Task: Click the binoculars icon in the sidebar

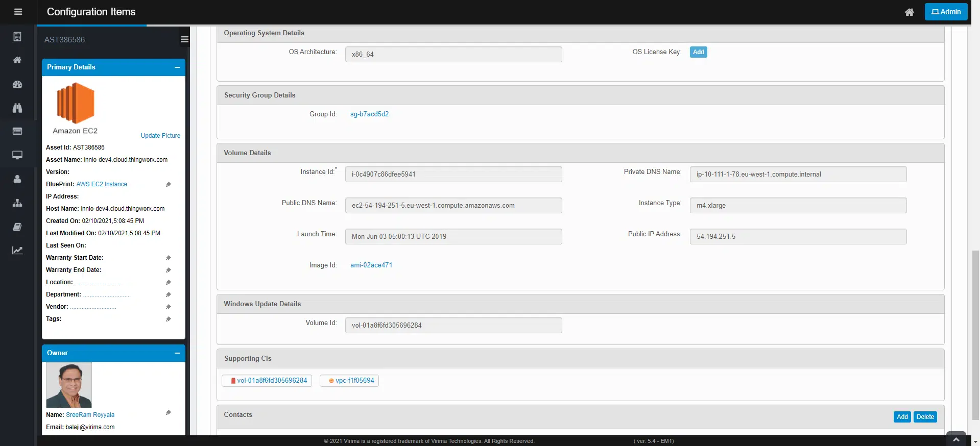Action: [17, 108]
